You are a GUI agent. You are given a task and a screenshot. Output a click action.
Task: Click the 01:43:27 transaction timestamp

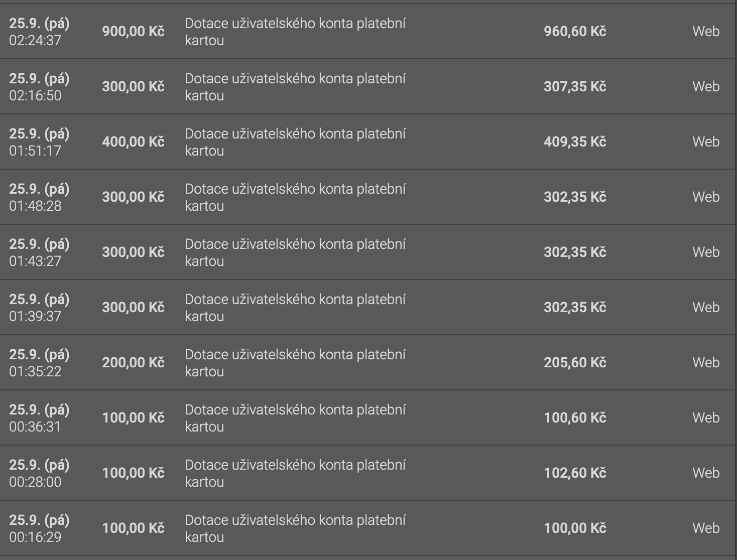click(x=35, y=261)
